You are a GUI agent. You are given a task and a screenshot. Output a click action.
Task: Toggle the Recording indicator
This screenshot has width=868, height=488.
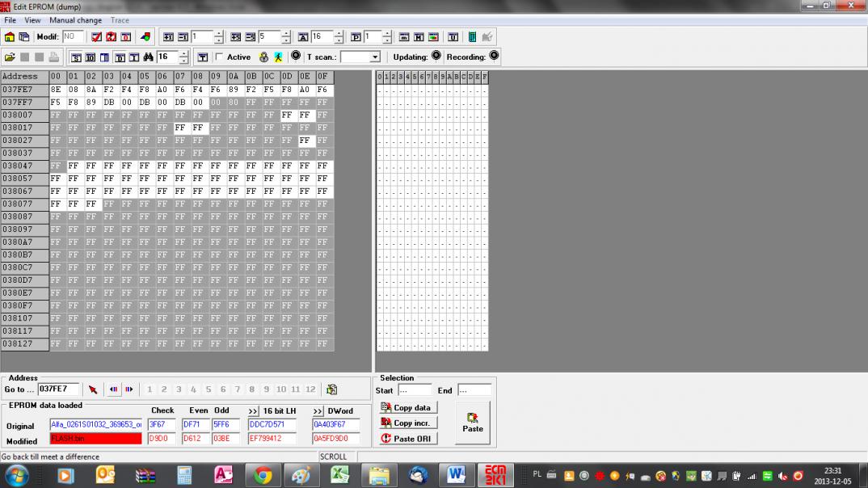click(x=494, y=57)
